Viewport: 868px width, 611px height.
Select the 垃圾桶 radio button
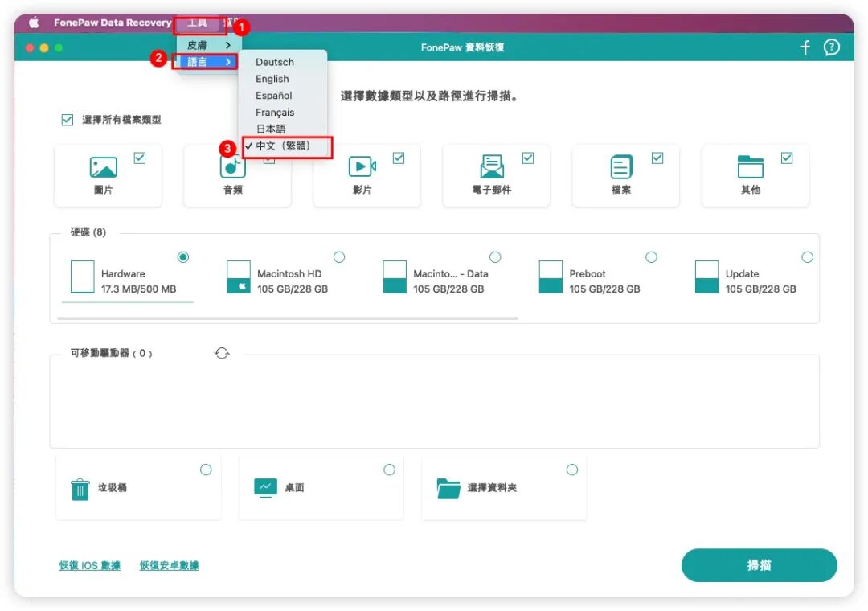point(206,470)
